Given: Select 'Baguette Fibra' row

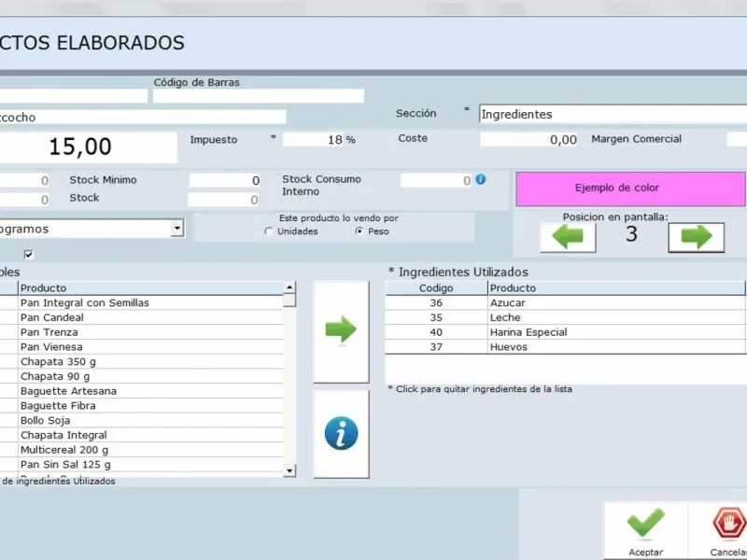Looking at the screenshot, I should click(141, 406).
